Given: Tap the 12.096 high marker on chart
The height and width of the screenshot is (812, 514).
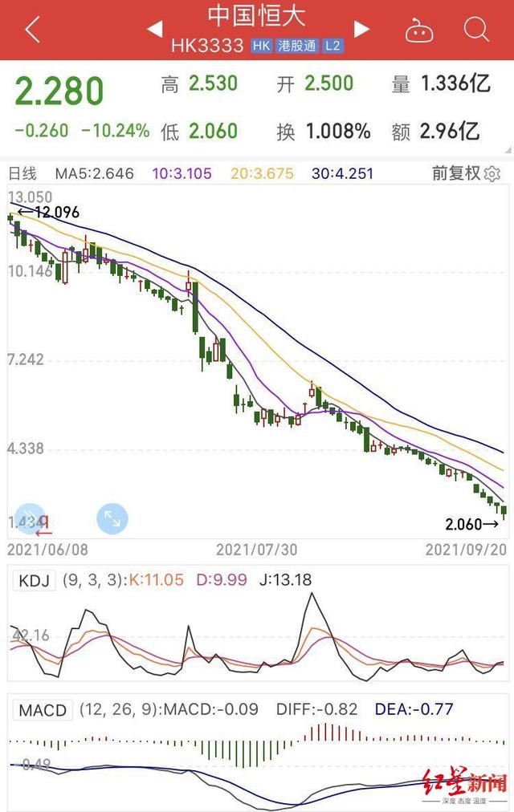Looking at the screenshot, I should 48,213.
